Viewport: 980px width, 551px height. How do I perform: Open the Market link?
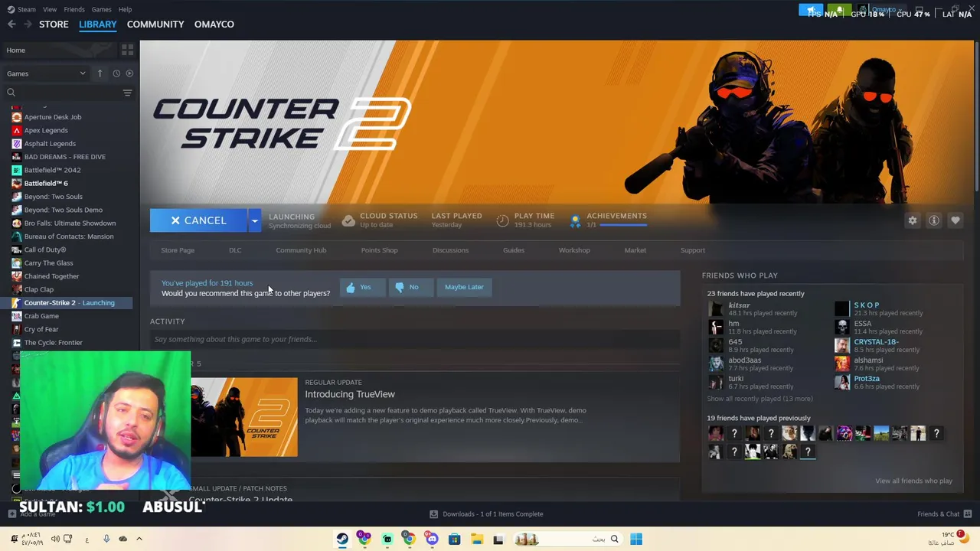(x=635, y=250)
